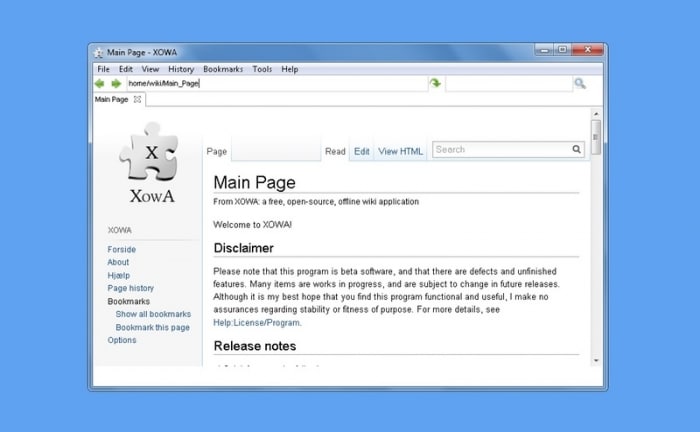
Task: Open the Tools menu
Action: coord(262,69)
